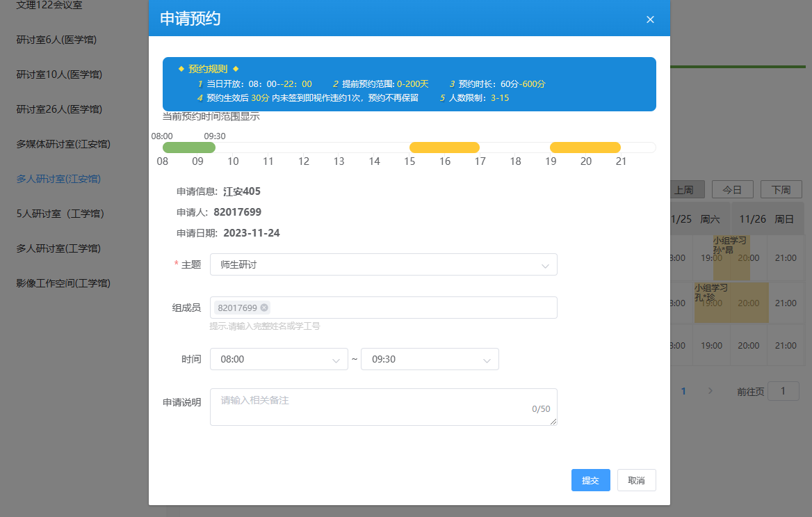This screenshot has width=812, height=517.
Task: Click the yellow booked segment at 15-17
Action: coord(444,148)
